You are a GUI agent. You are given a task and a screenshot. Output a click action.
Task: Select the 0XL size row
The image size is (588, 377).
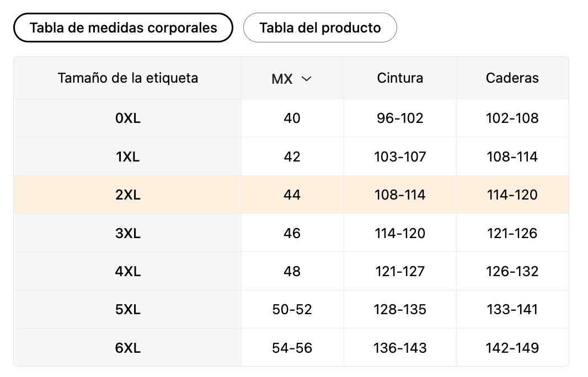[291, 118]
